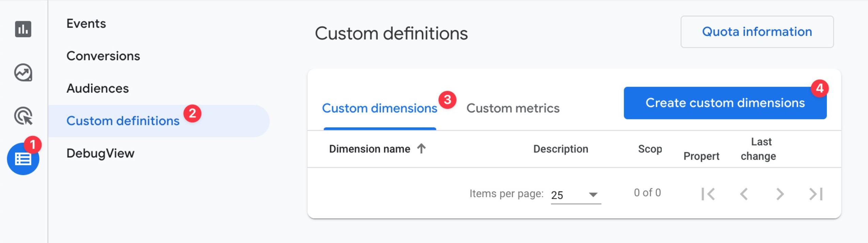
Task: Click the "0 of 0" pagination text
Action: point(647,192)
